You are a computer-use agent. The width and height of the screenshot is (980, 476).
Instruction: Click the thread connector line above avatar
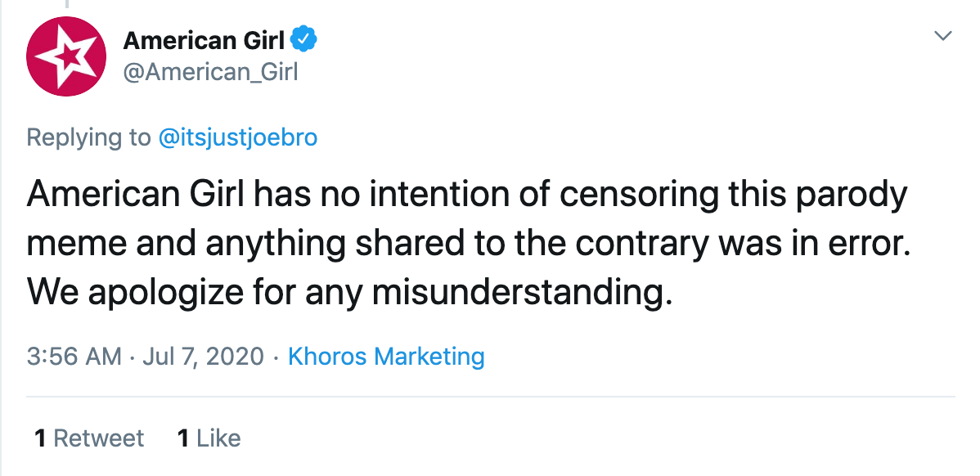point(66,3)
